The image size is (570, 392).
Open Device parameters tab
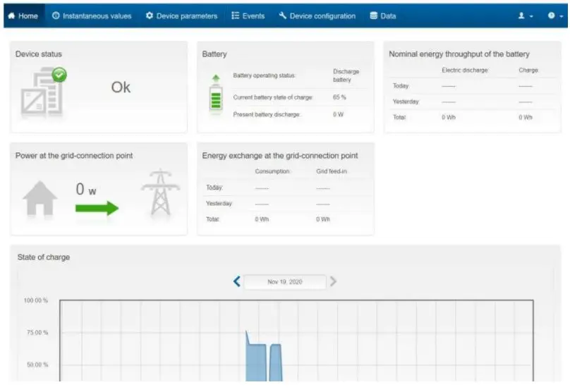coord(182,16)
